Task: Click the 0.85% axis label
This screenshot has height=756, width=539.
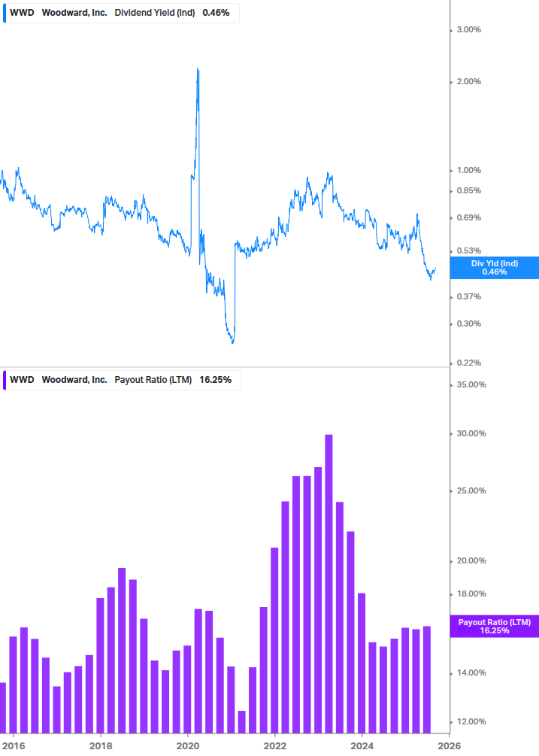Action: coord(468,190)
